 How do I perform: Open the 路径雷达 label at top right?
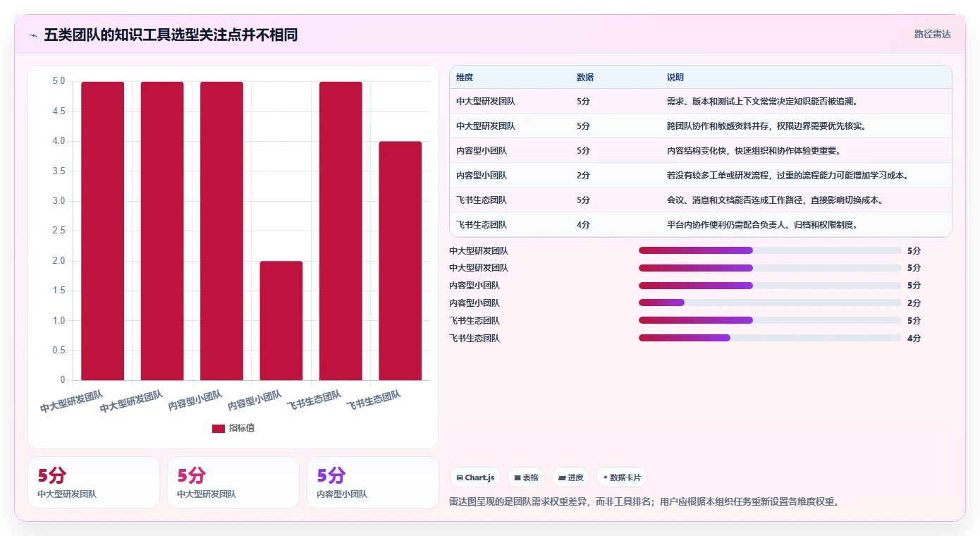933,34
